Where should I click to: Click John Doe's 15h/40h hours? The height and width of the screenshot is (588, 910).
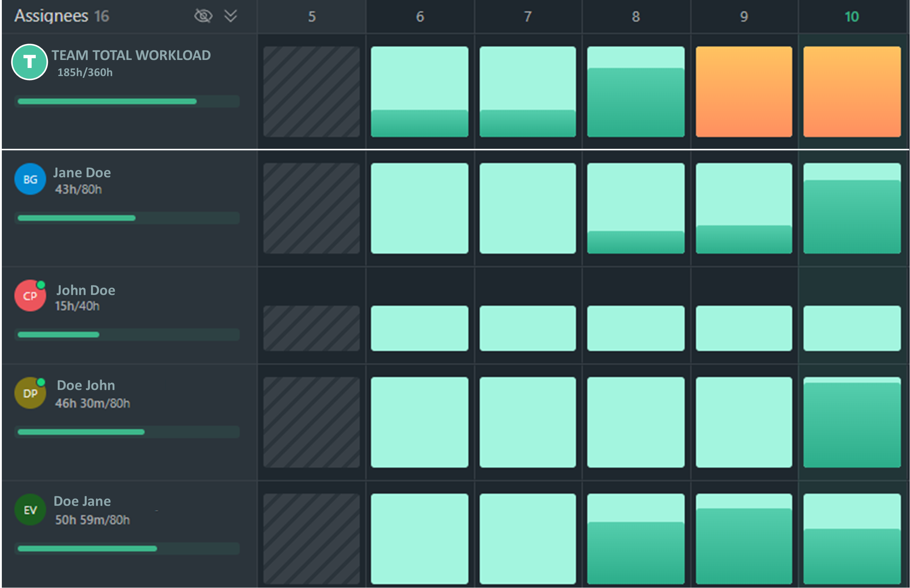pos(77,306)
